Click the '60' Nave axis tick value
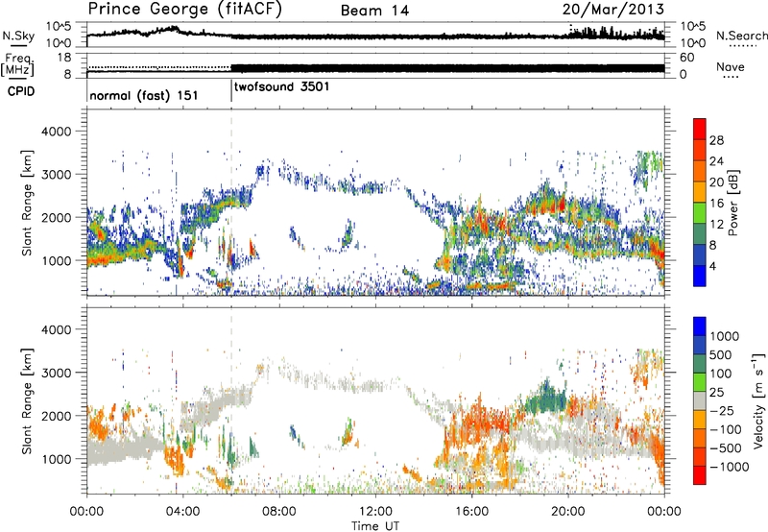This screenshot has height=532, width=768. (687, 58)
